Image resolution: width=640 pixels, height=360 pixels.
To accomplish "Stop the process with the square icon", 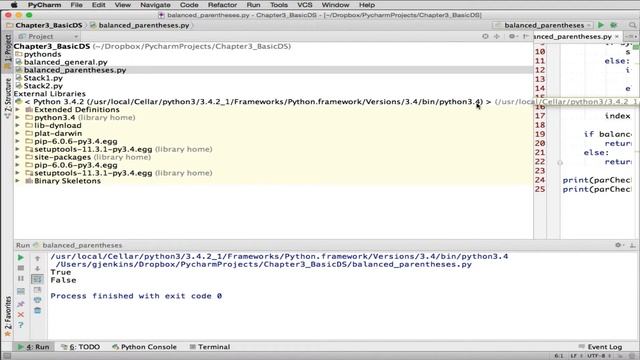I will [x=20, y=268].
